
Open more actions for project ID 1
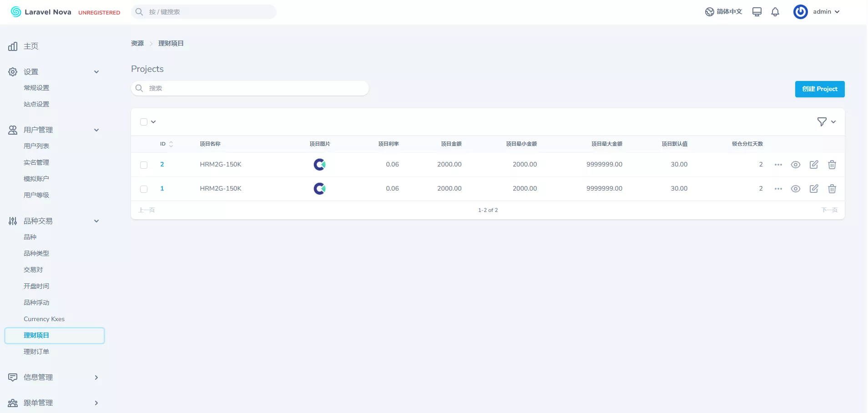tap(778, 189)
